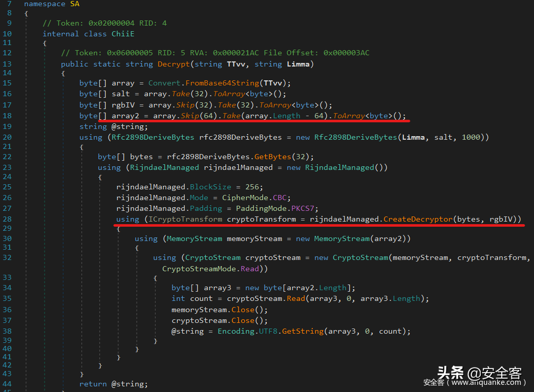Click the Decrypt method name in its declaration

(174, 64)
